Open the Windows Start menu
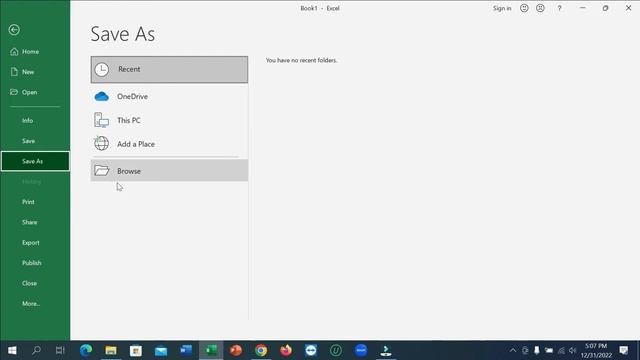Screen dimensions: 640x360 coord(12,350)
